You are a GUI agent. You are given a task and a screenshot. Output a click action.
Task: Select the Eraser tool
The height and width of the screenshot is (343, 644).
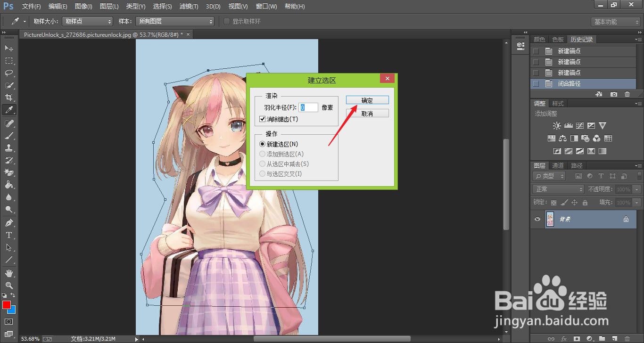[9, 172]
